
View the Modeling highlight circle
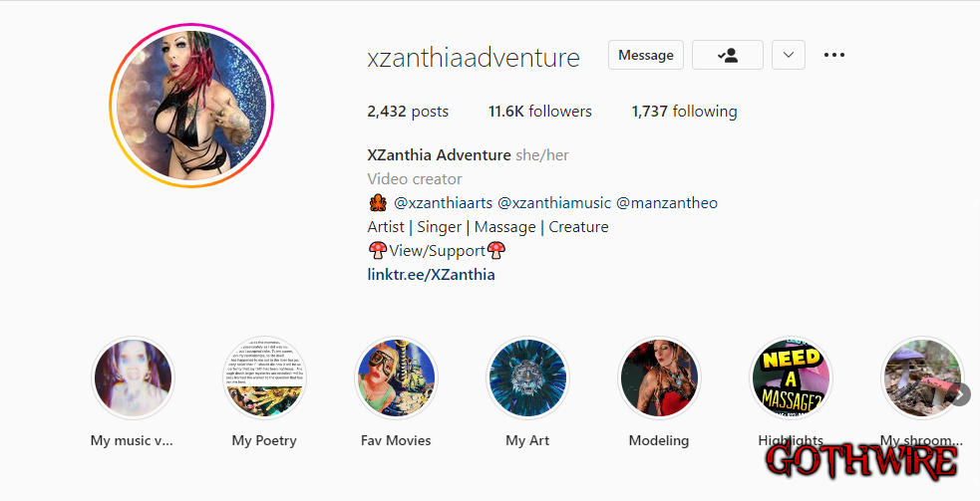[x=659, y=378]
